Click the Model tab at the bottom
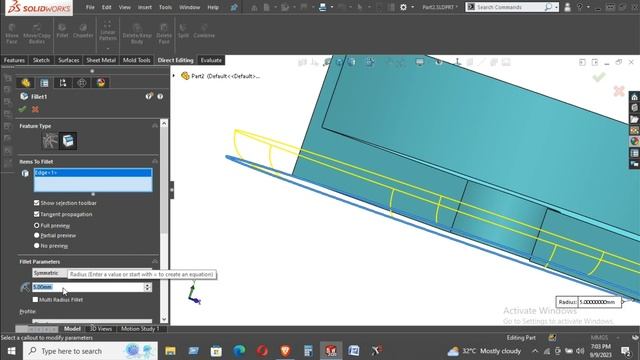The height and width of the screenshot is (360, 640). (x=72, y=329)
